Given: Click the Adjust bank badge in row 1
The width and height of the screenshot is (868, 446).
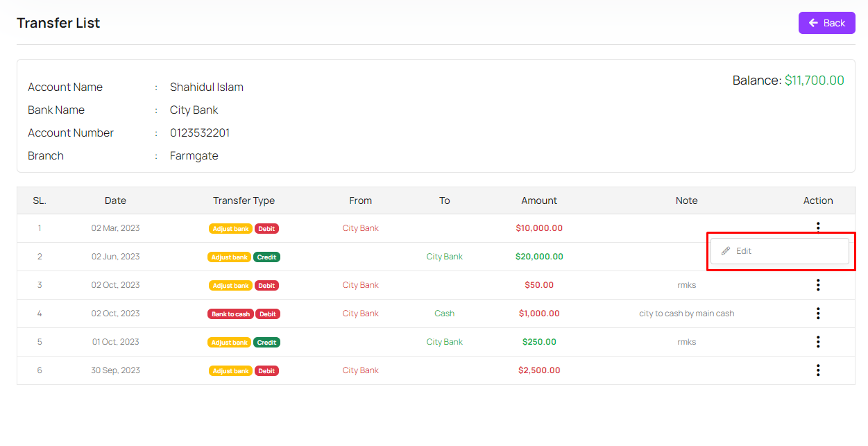Looking at the screenshot, I should (230, 229).
